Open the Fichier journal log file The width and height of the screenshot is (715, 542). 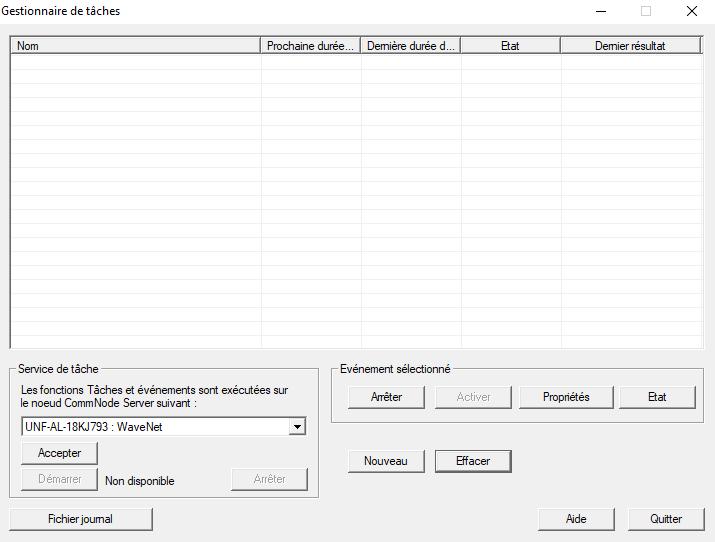point(80,519)
